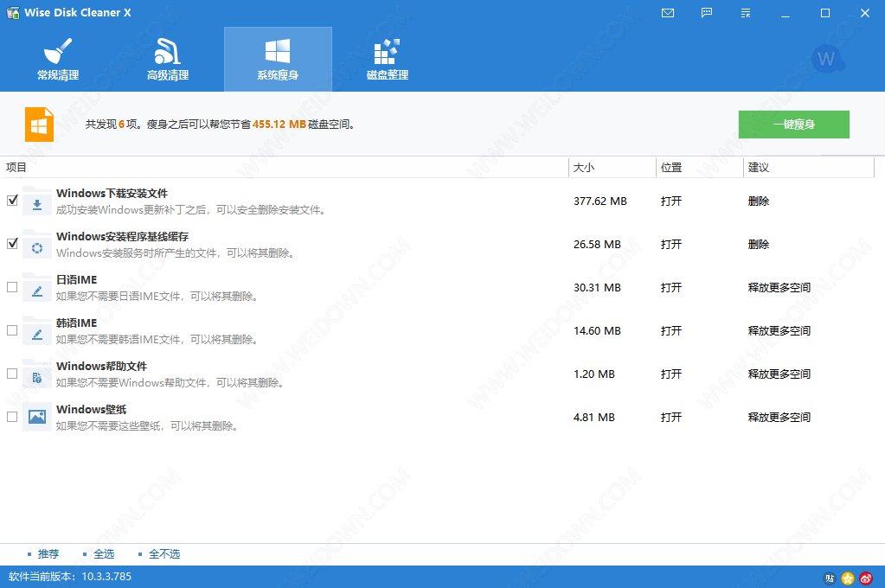This screenshot has width=885, height=588.
Task: Click 打开 for Windows安装程序基线缓存
Action: point(671,245)
